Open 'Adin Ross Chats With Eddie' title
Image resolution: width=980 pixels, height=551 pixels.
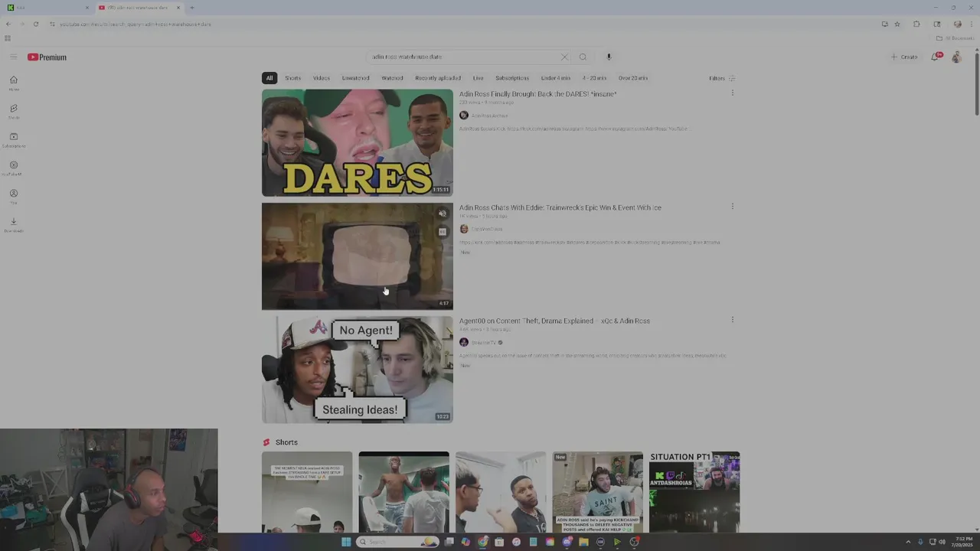560,207
